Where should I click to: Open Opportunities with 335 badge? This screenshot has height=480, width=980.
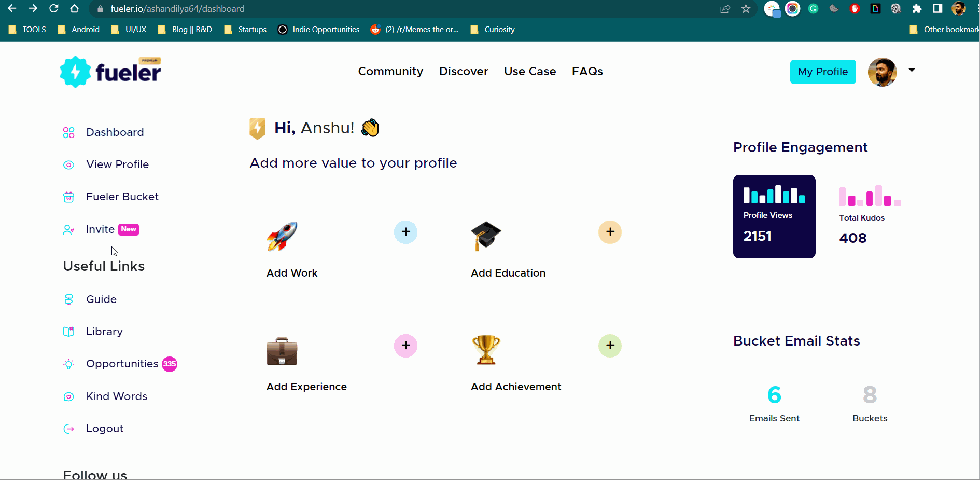[x=122, y=364]
